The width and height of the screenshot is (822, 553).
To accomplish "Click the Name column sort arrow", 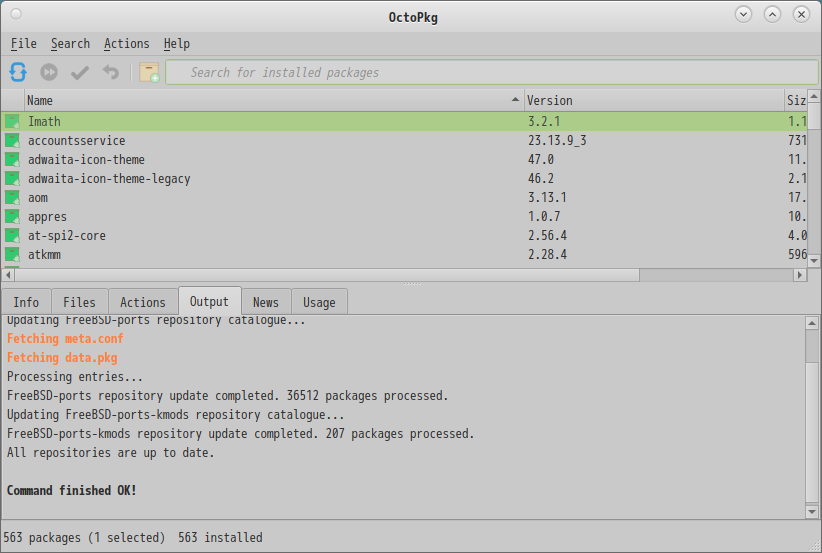I will pyautogui.click(x=515, y=100).
